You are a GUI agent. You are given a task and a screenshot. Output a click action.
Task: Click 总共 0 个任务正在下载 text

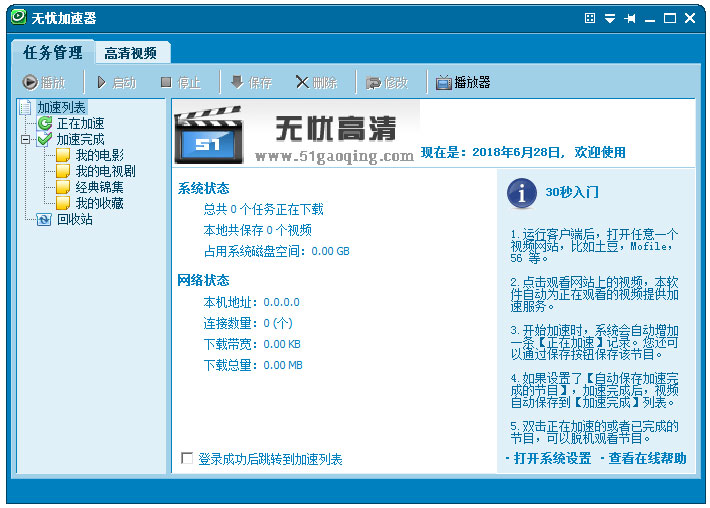(263, 209)
